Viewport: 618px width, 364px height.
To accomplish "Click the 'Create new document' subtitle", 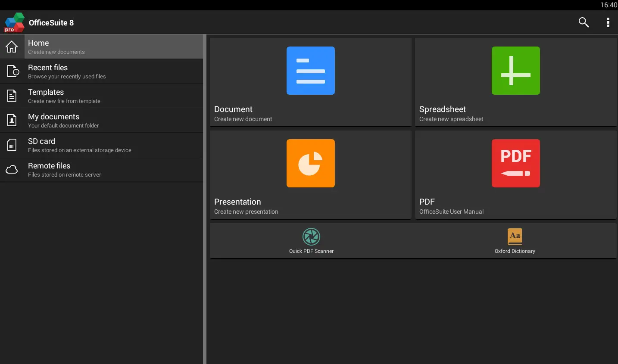I will (x=243, y=119).
